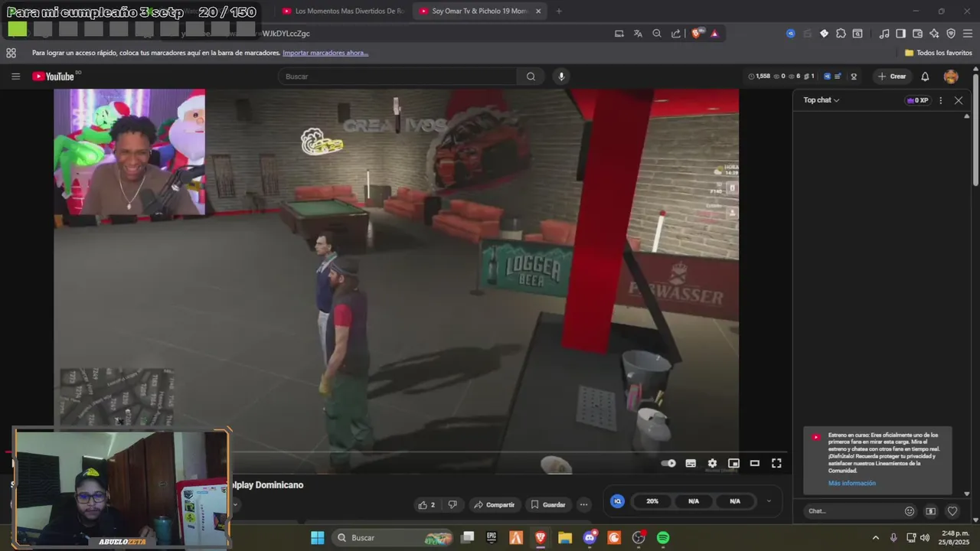Viewport: 980px width, 551px height.
Task: Open the Todos los favoritos bookmarks folder
Action: (939, 53)
